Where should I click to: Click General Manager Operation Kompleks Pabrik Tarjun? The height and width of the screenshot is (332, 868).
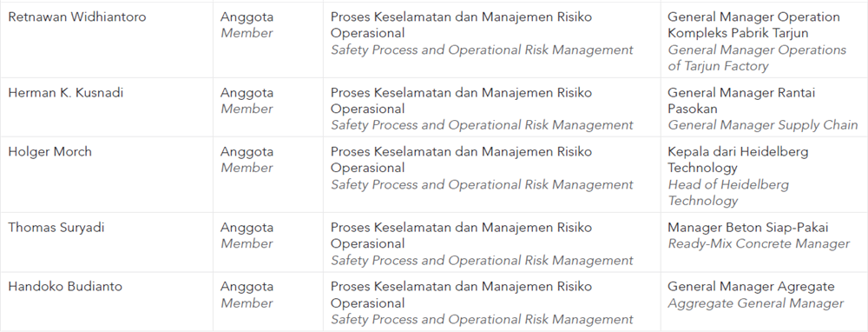click(753, 25)
